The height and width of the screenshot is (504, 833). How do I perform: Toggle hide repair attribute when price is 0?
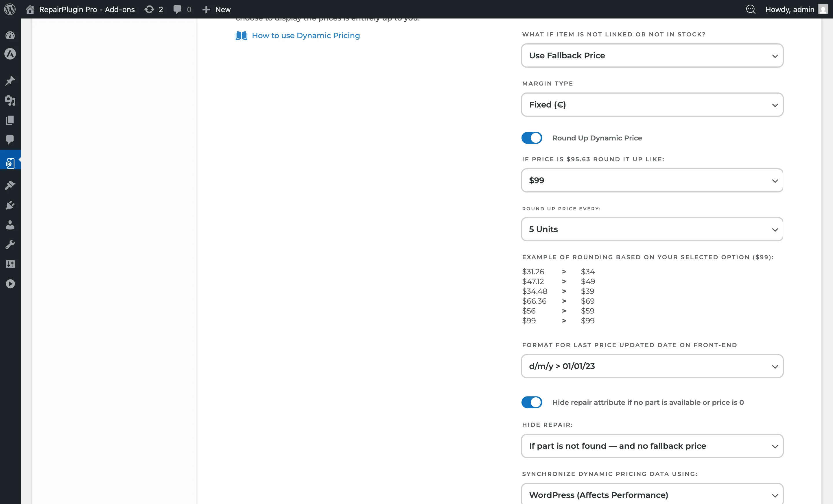(x=531, y=402)
